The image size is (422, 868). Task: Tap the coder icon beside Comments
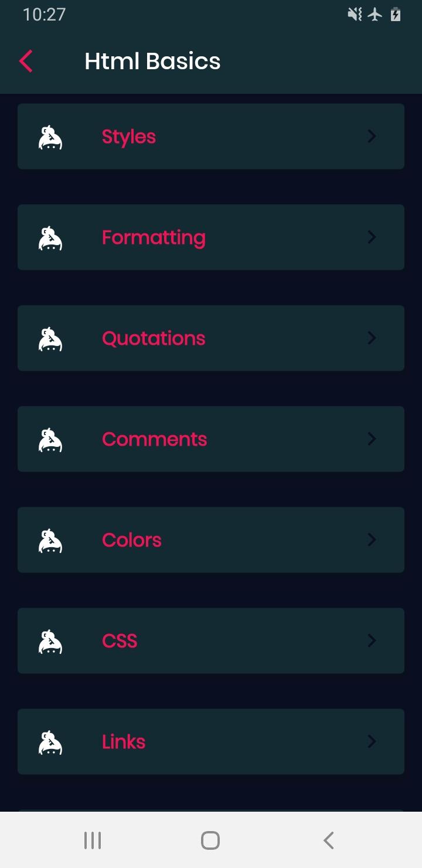(x=50, y=440)
